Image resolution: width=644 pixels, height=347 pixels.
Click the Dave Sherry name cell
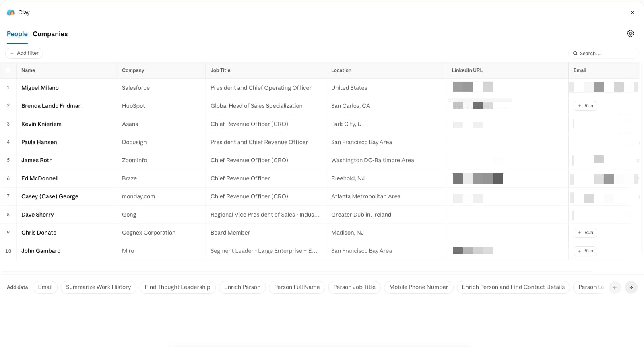66,215
